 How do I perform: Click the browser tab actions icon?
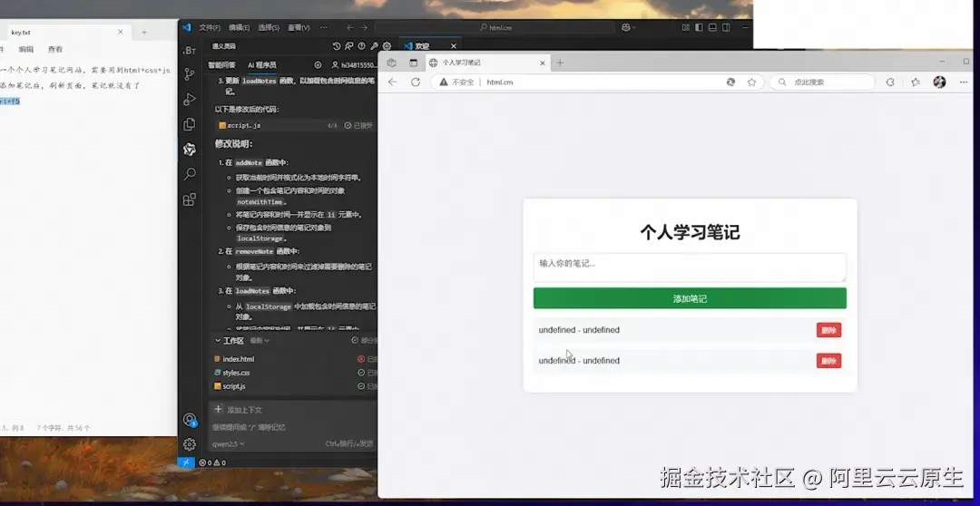[413, 63]
